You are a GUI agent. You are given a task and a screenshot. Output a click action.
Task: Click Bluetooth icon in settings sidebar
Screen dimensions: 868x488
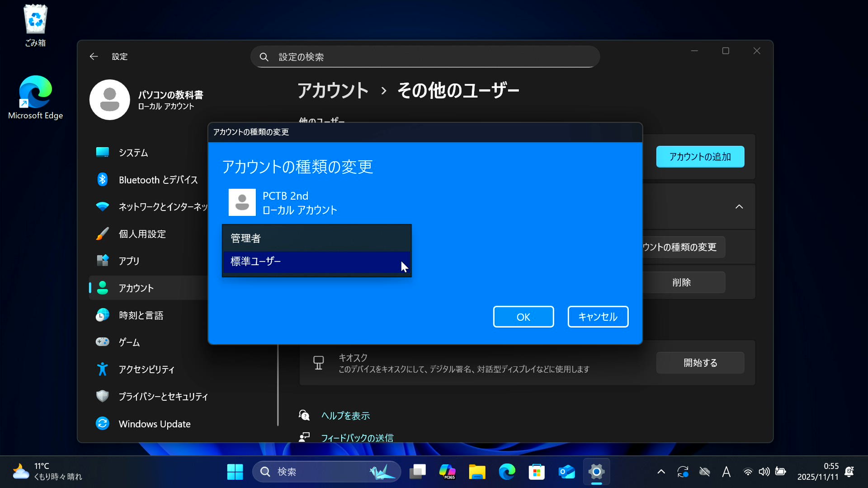pos(103,179)
